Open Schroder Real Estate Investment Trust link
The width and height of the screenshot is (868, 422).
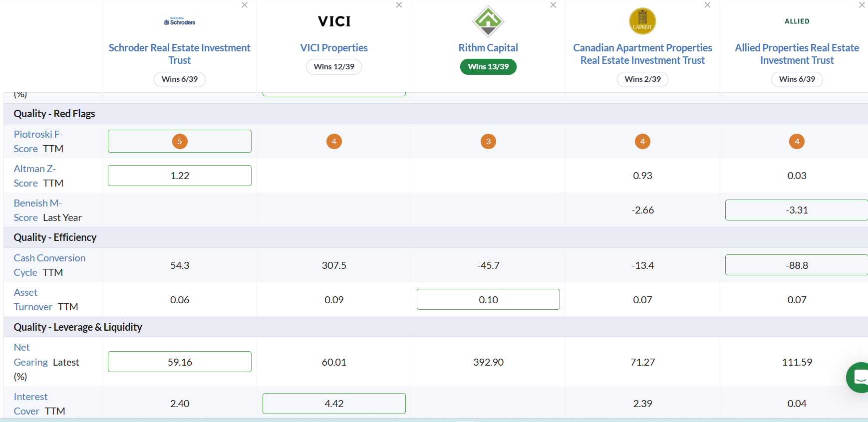click(x=180, y=54)
